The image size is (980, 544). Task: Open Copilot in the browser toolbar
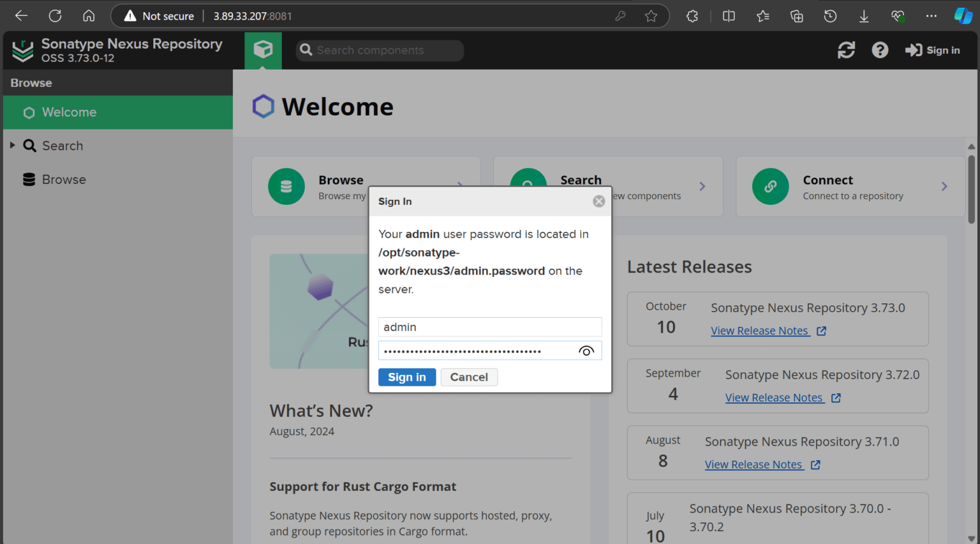click(x=963, y=15)
